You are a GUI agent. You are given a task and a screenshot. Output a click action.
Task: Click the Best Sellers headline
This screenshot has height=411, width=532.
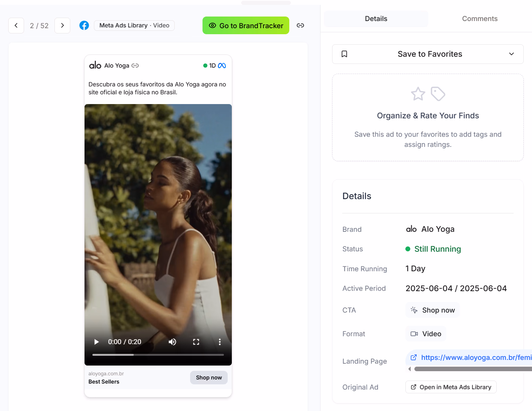click(x=104, y=382)
